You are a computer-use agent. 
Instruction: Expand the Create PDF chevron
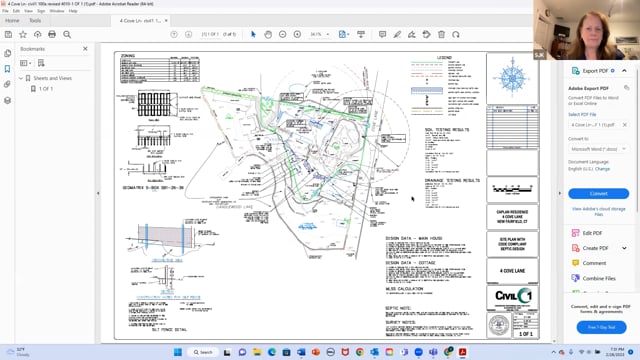[x=624, y=248]
